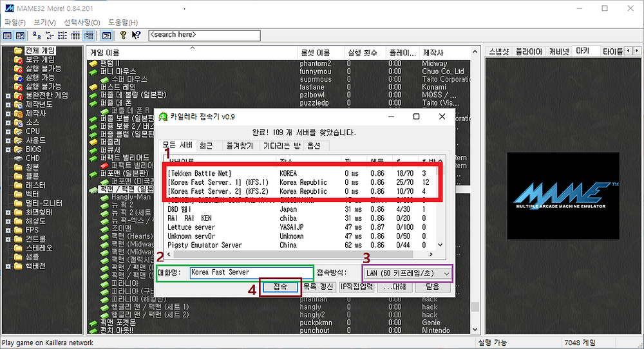The height and width of the screenshot is (349, 644).
Task: Expand the 핵버전 tree node
Action: click(x=8, y=267)
